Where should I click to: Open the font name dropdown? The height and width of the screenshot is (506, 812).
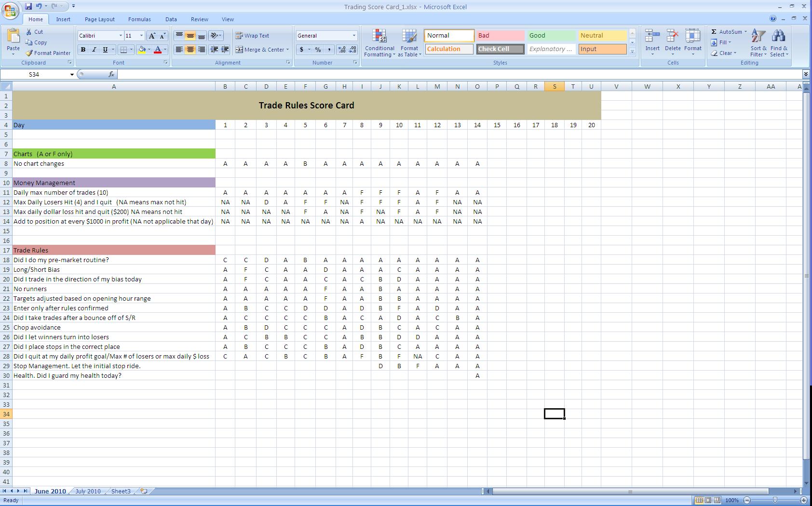click(121, 36)
